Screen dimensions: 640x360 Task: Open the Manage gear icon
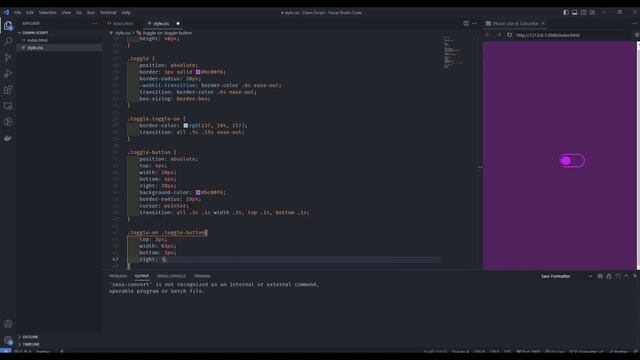coord(8,340)
